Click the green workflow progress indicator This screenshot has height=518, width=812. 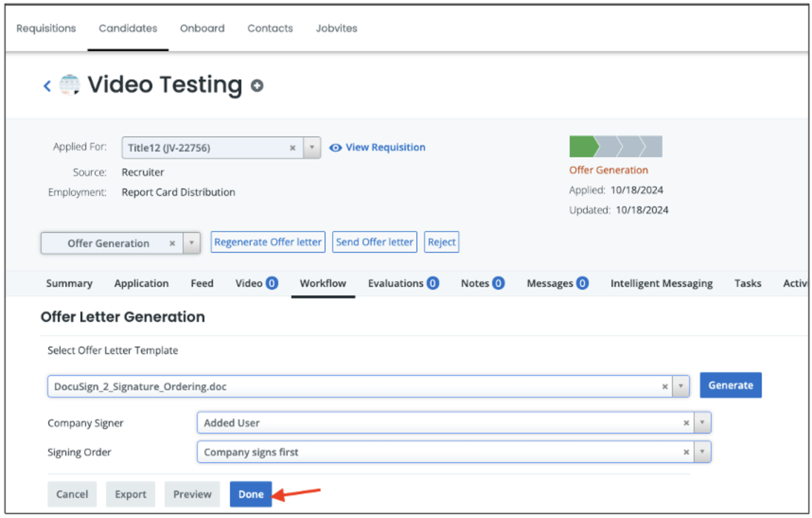point(583,147)
